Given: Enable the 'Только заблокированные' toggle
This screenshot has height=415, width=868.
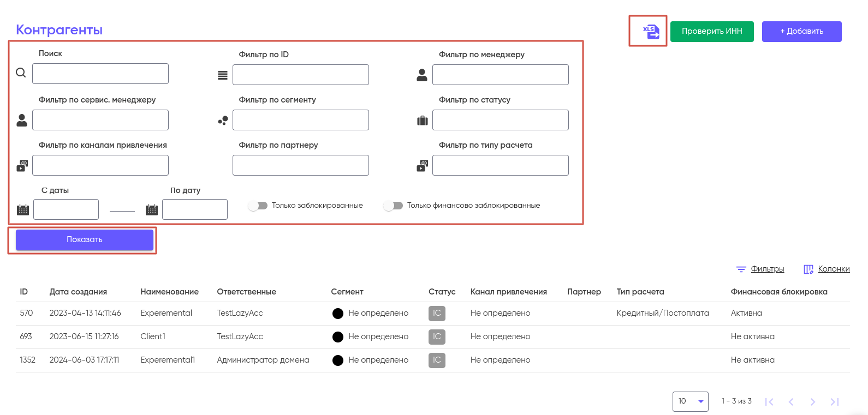Looking at the screenshot, I should 258,206.
